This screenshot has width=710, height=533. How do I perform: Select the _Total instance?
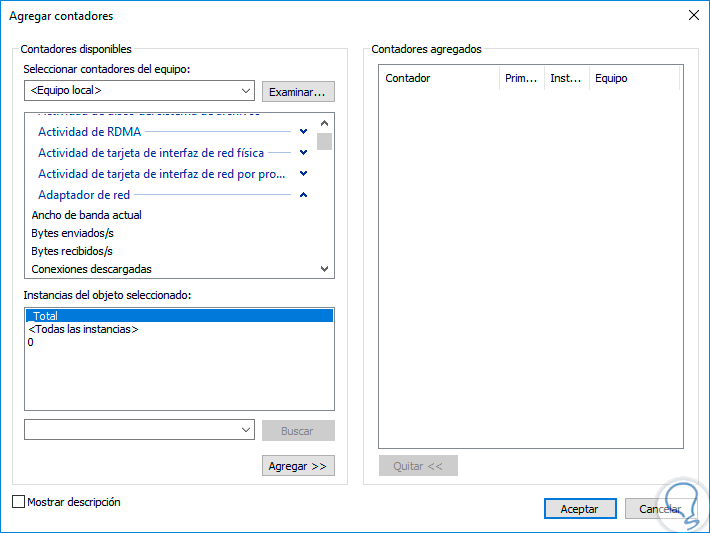pos(45,316)
